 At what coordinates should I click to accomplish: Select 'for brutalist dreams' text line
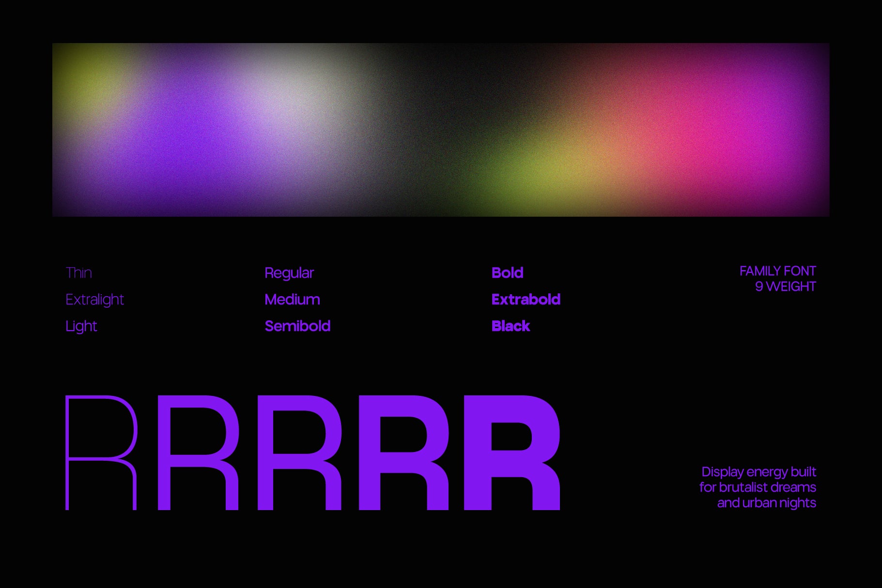click(x=758, y=487)
